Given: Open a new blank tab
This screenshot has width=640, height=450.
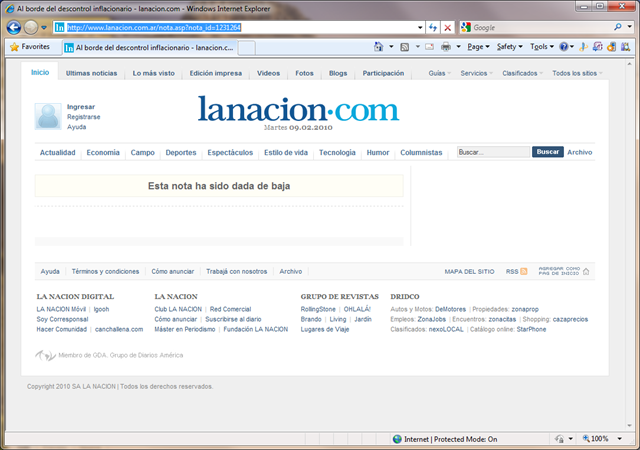Looking at the screenshot, I should tap(247, 48).
